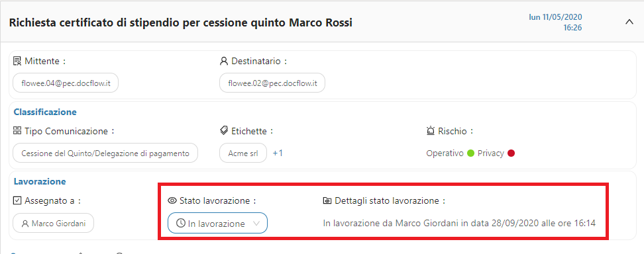Click the Tipo Comunicazione grid icon
This screenshot has height=254, width=644.
[x=17, y=131]
